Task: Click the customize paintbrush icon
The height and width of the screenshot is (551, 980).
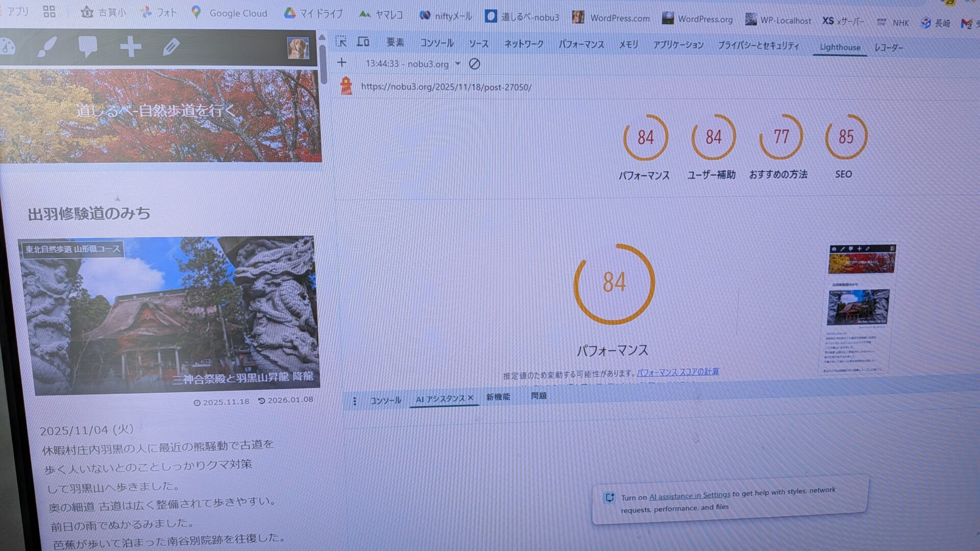Action: pyautogui.click(x=47, y=47)
